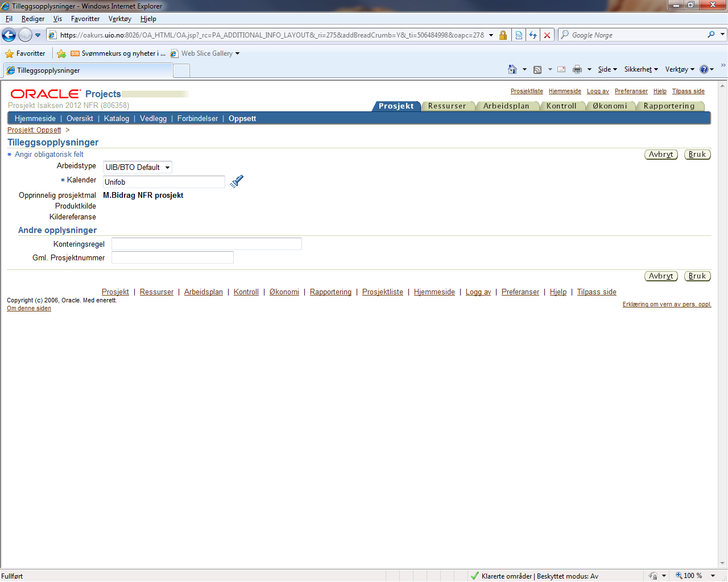The width and height of the screenshot is (728, 582).
Task: Open the Forbindelser subtab link
Action: click(197, 119)
